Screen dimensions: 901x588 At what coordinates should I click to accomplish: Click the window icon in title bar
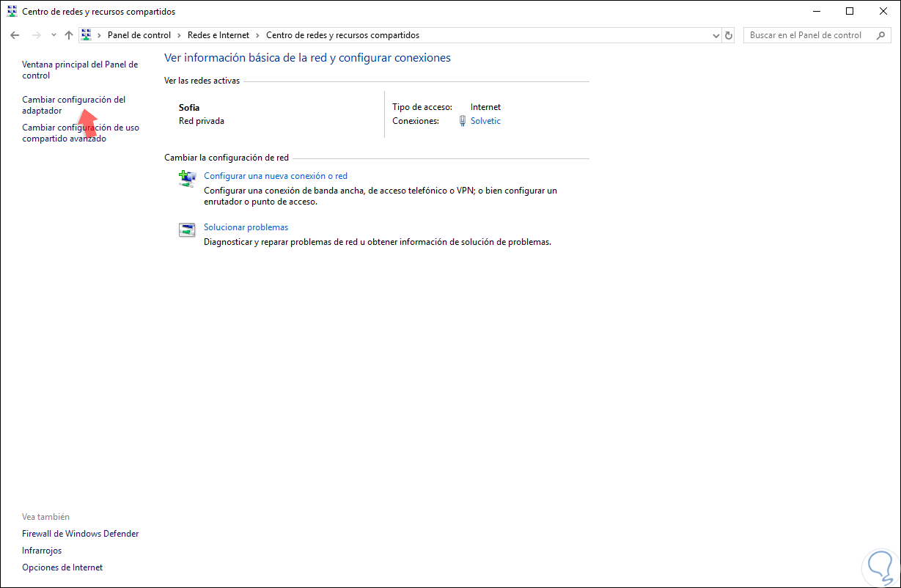pyautogui.click(x=12, y=12)
